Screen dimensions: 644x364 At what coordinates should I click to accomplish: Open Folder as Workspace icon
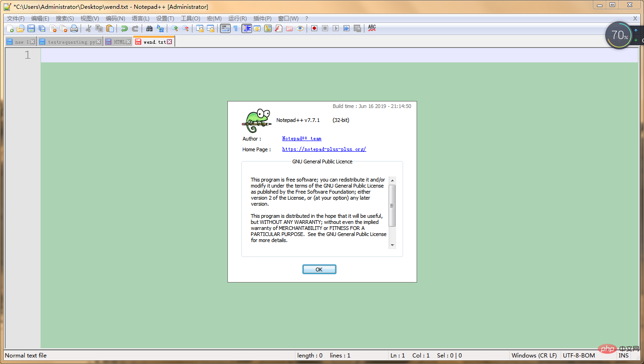point(289,28)
